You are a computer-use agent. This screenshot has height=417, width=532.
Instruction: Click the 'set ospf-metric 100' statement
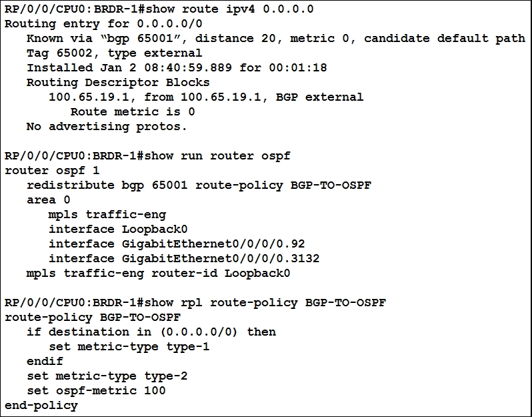point(96,391)
